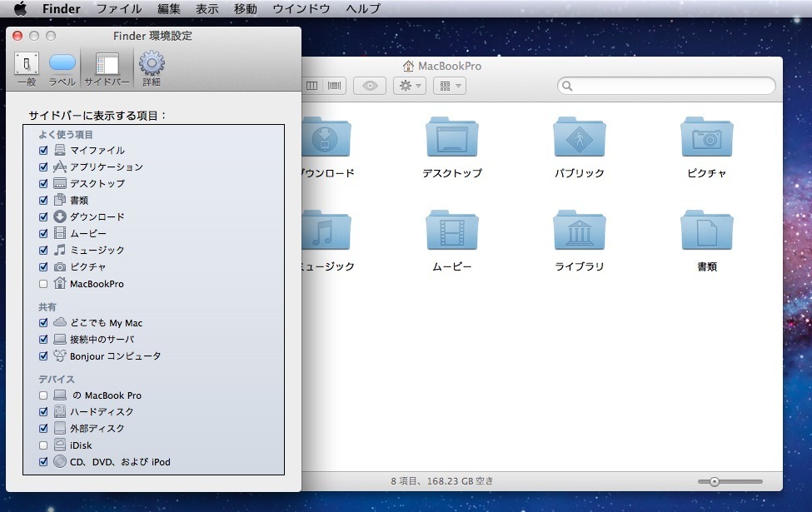This screenshot has height=512, width=812.
Task: Enable the MacBookPro home sidebar checkbox
Action: coord(43,284)
